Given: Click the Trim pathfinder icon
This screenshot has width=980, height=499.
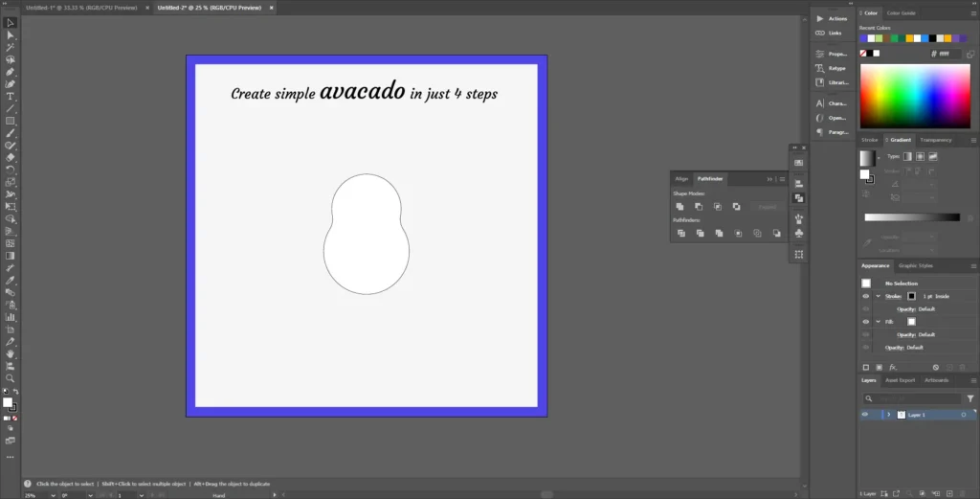Looking at the screenshot, I should (700, 234).
